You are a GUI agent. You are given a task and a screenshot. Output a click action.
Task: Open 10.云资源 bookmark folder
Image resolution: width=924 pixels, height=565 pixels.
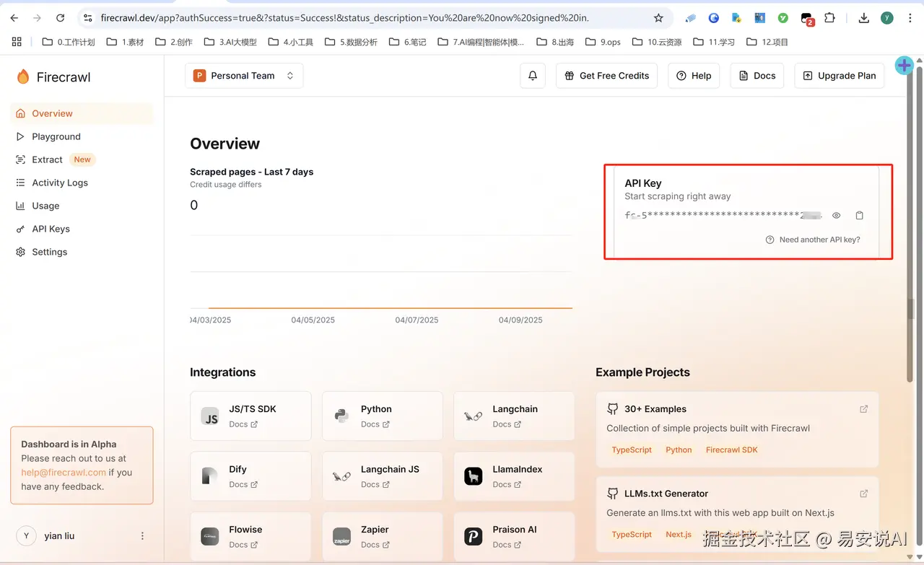657,42
